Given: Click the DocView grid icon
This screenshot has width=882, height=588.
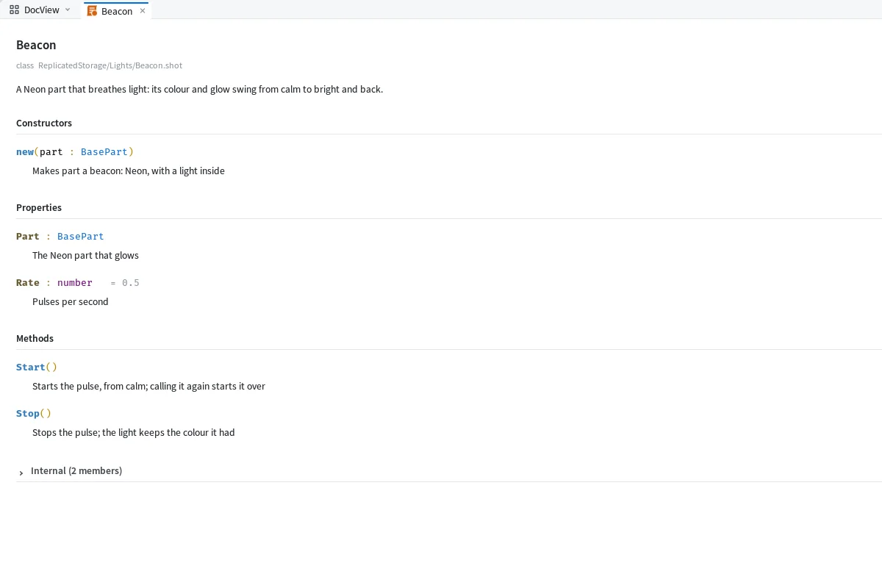Looking at the screenshot, I should click(x=14, y=10).
